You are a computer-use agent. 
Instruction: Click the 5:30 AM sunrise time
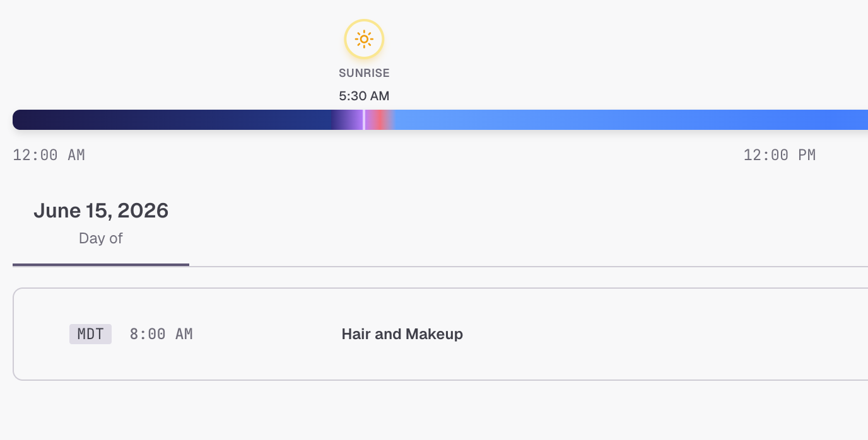(364, 96)
